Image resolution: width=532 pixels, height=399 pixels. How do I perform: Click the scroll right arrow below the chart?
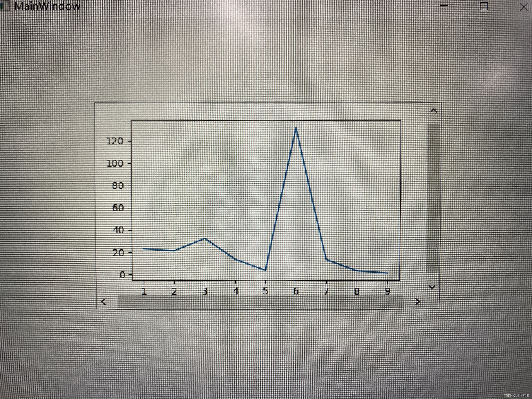pos(417,301)
